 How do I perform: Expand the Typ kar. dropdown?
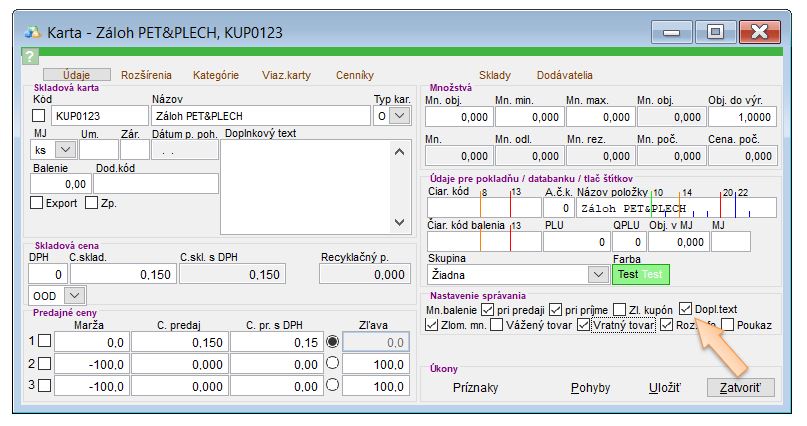point(399,116)
